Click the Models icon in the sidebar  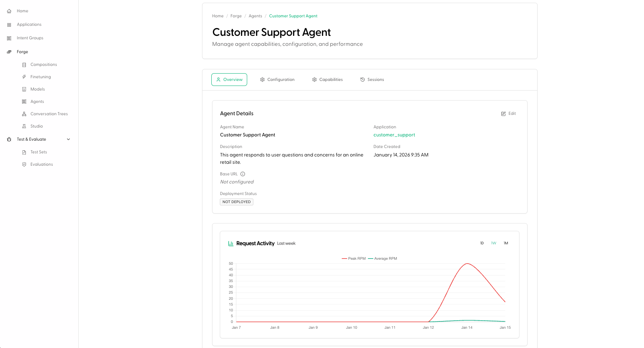click(24, 89)
